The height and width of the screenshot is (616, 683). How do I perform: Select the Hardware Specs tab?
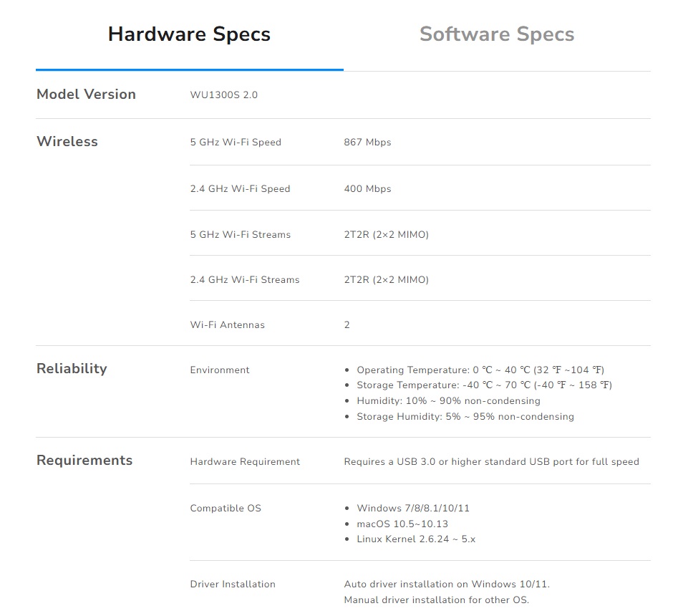(189, 34)
